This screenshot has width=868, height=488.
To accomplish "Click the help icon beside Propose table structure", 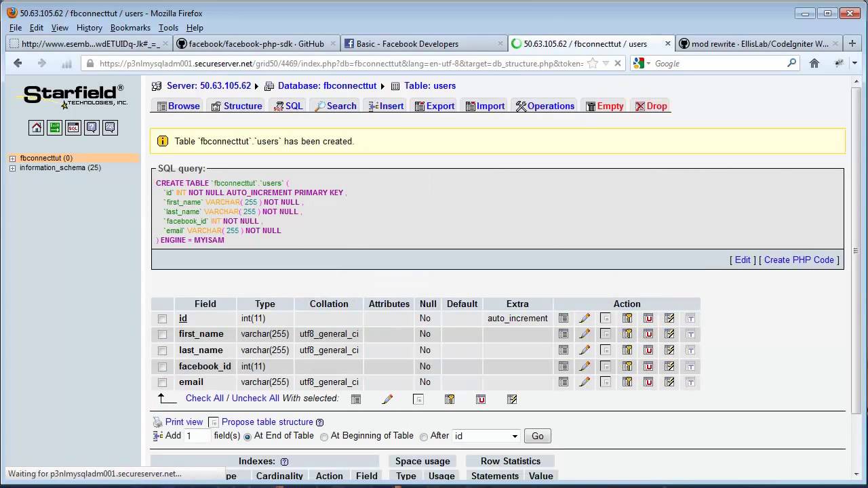I will coord(319,422).
